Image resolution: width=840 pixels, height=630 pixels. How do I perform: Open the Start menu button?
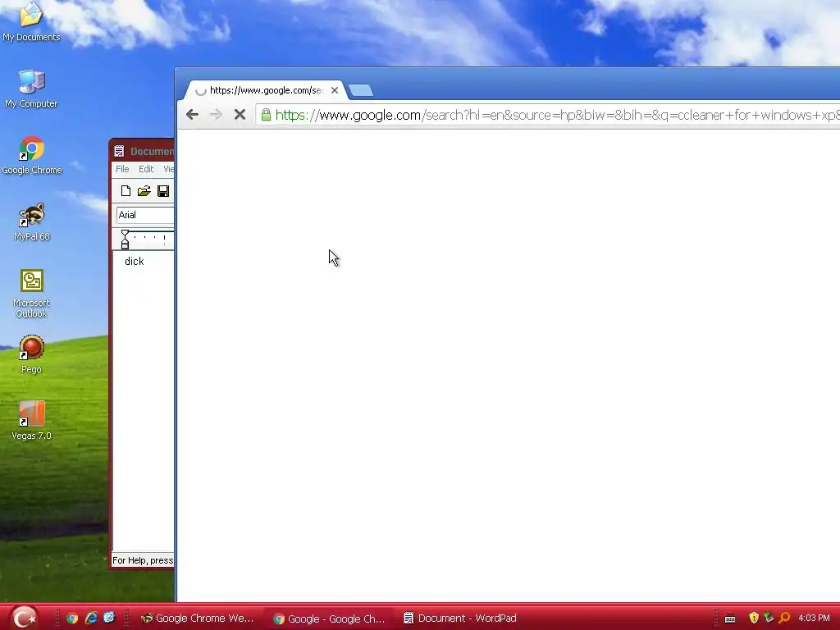(24, 618)
